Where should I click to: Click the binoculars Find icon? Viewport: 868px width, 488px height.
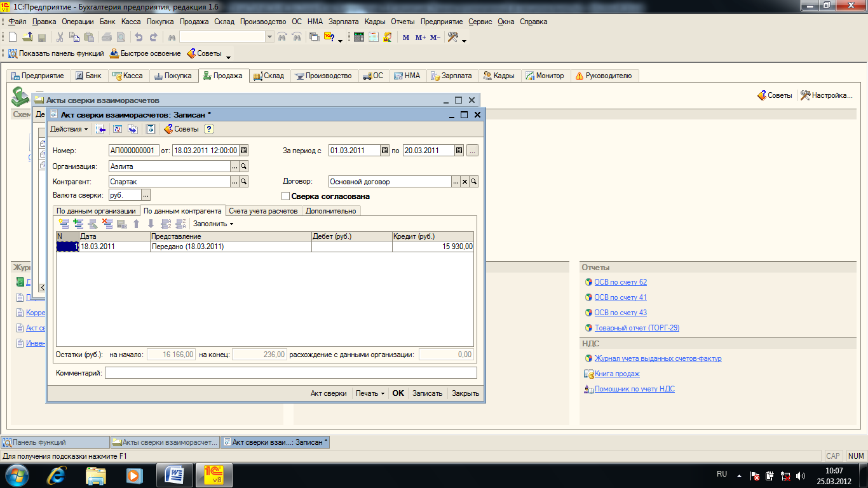click(x=172, y=37)
